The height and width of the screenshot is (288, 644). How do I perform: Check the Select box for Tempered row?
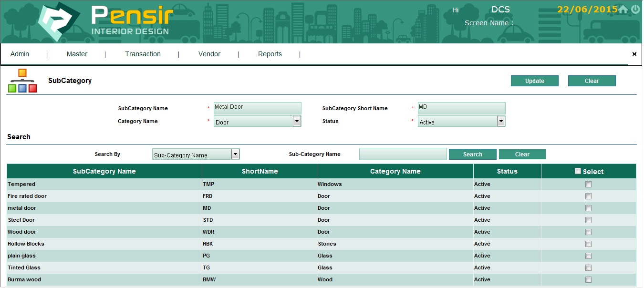588,184
